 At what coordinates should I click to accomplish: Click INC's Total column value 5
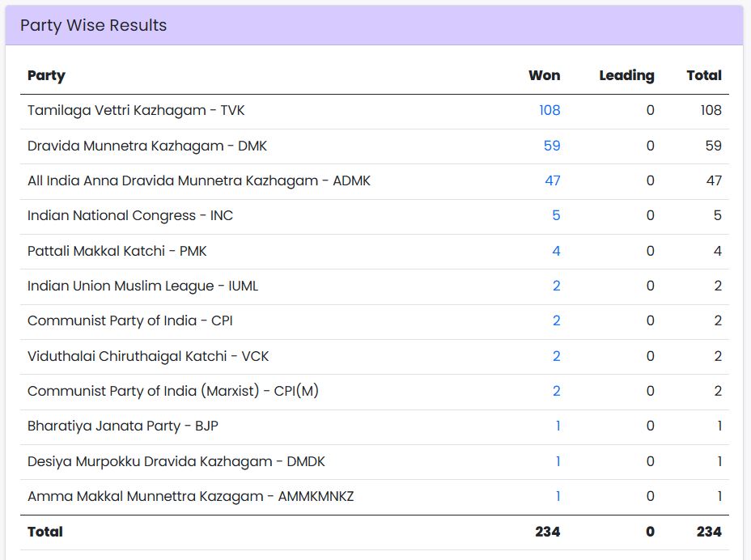pyautogui.click(x=718, y=215)
